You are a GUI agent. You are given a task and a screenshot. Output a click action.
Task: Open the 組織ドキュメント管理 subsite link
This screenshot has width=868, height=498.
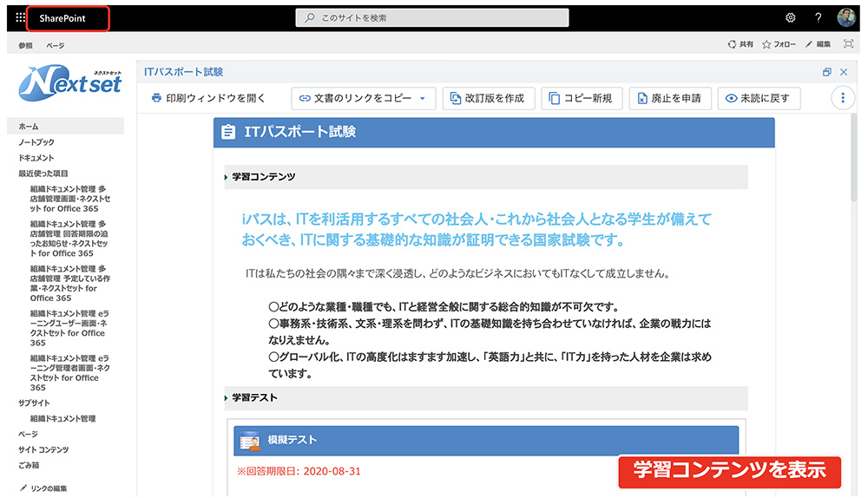(63, 418)
